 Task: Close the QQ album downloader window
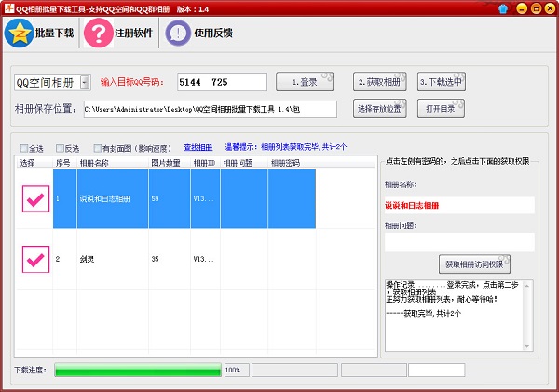(x=550, y=8)
